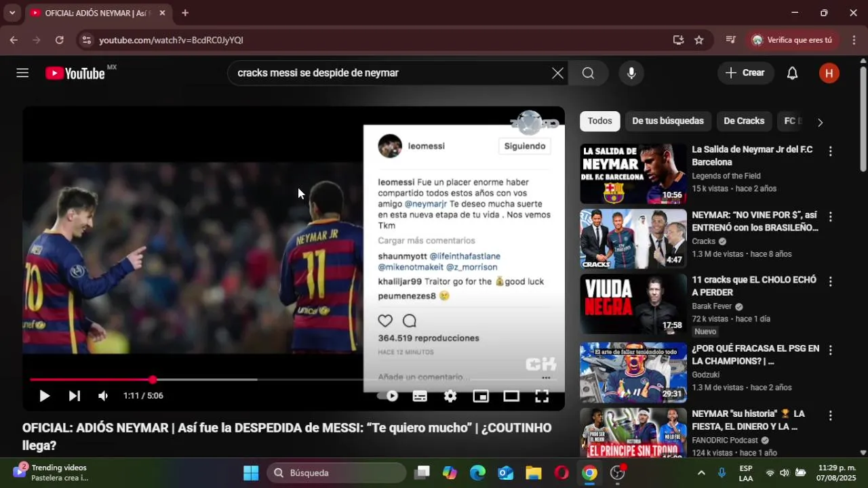Switch to miniplayer mode
This screenshot has width=868, height=488.
pyautogui.click(x=481, y=396)
